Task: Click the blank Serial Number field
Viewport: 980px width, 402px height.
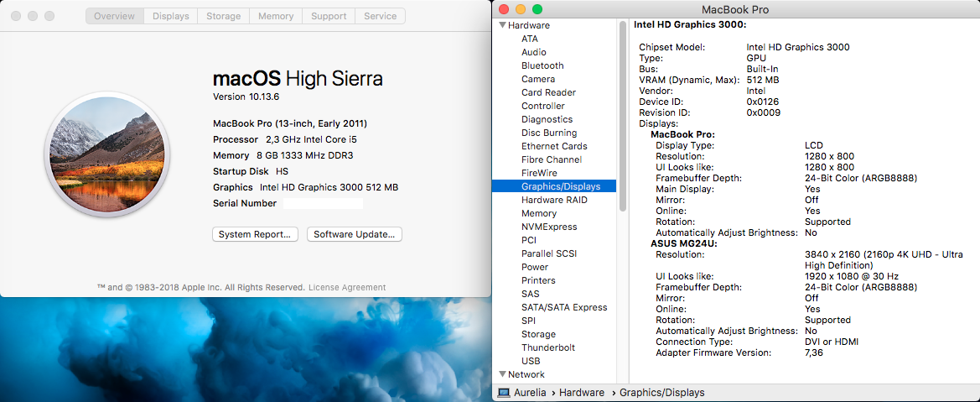Action: [323, 203]
